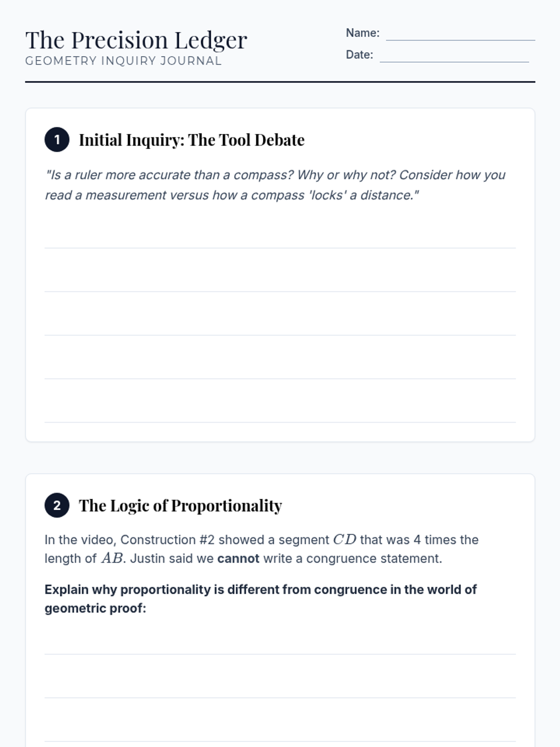
Task: Click the AB segment math symbol
Action: click(x=112, y=558)
